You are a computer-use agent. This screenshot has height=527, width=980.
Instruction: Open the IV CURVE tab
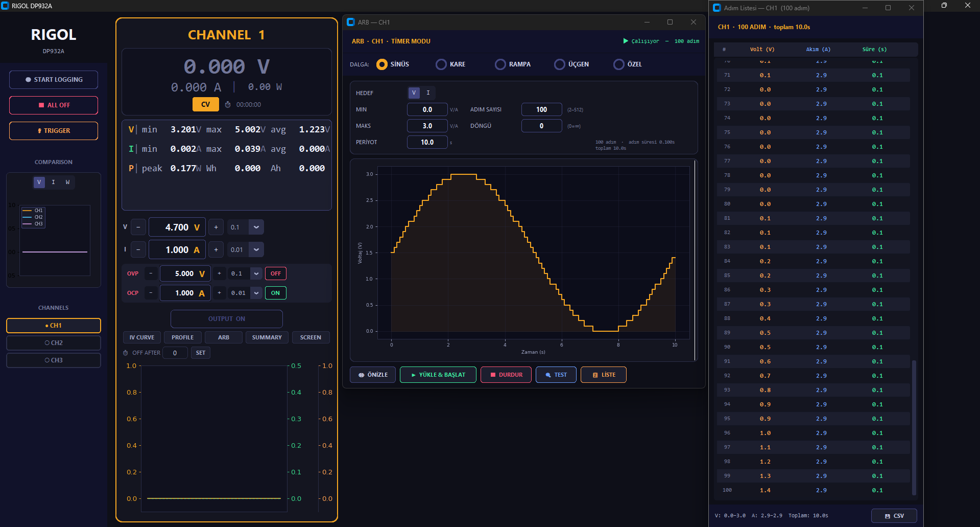pyautogui.click(x=141, y=337)
